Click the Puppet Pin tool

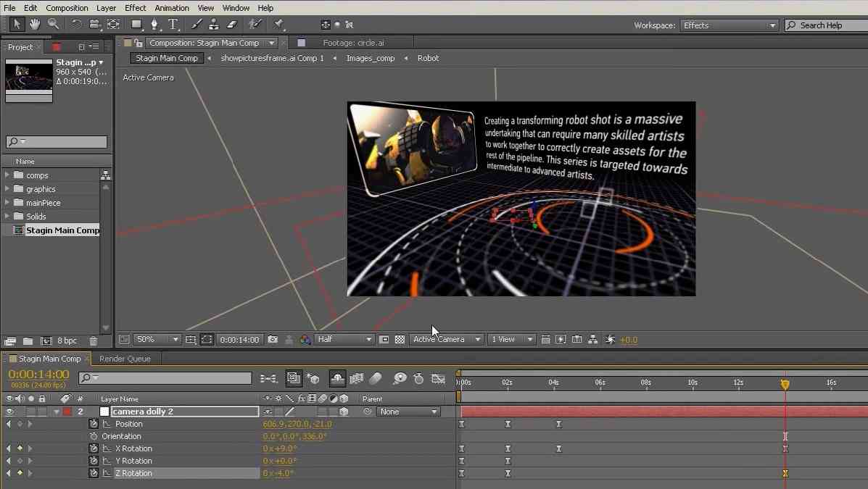[x=279, y=25]
